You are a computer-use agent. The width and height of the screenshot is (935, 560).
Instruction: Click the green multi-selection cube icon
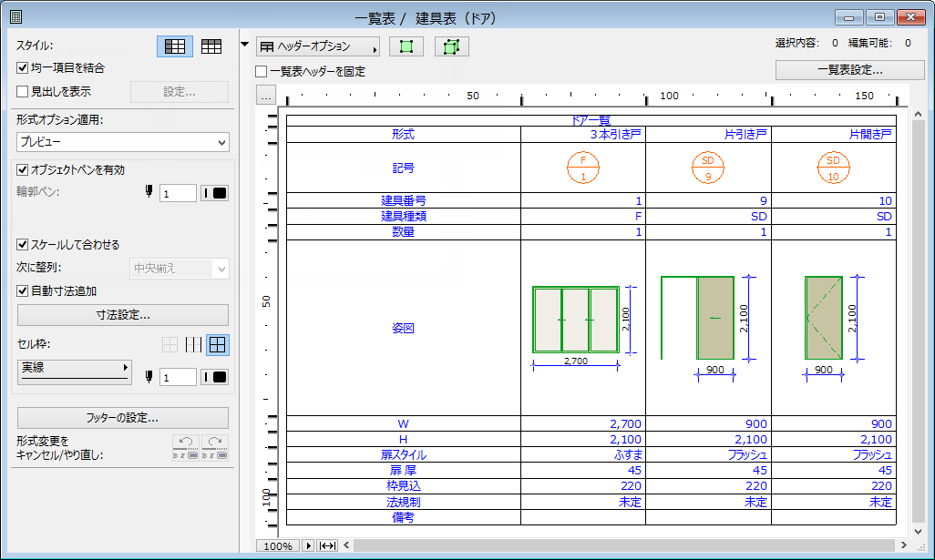tap(450, 46)
